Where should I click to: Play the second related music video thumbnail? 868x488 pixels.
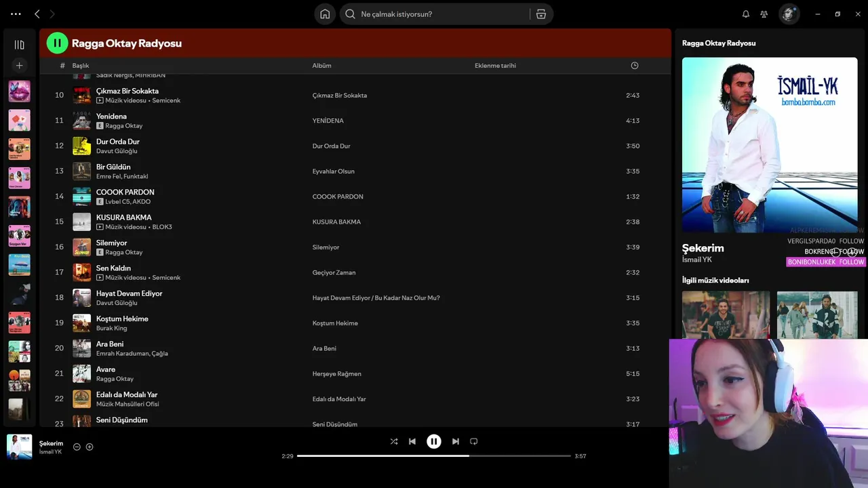(x=817, y=315)
